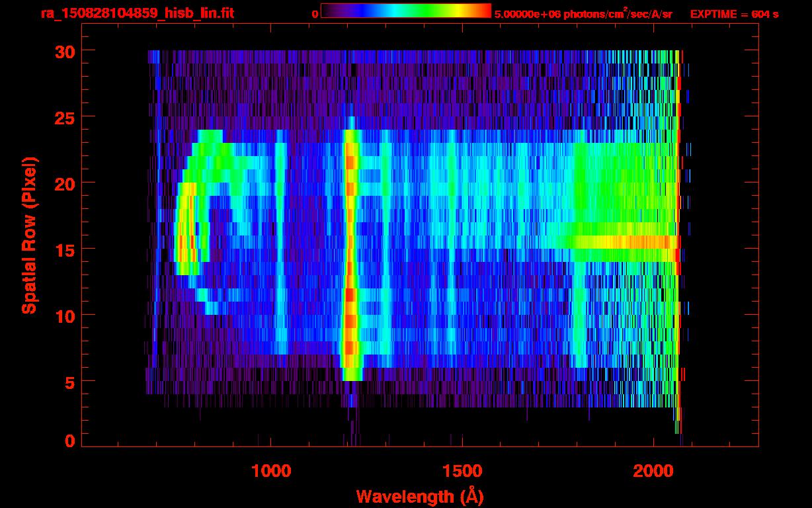Select the Spatial Row (Pixel) axis label

click(29, 235)
